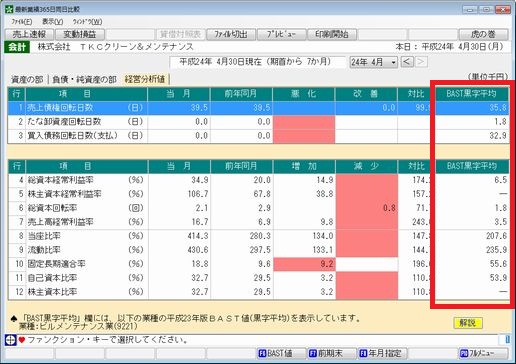Click the 業種:ビルメンテナンス業(9221) text

click(x=78, y=326)
